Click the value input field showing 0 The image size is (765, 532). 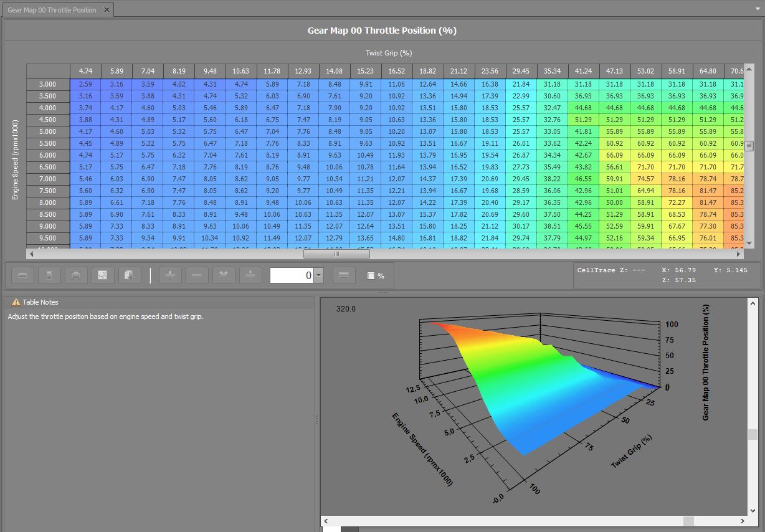[292, 275]
